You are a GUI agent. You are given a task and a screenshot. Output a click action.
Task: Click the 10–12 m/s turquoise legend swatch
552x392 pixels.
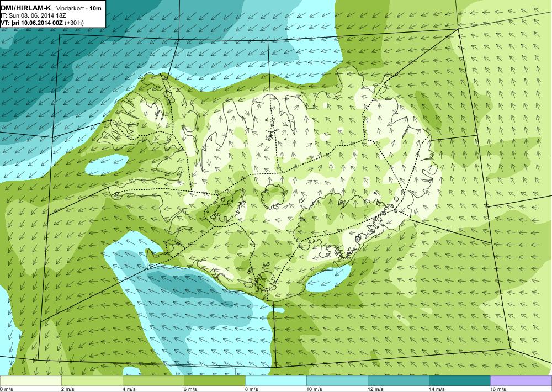tap(337, 380)
